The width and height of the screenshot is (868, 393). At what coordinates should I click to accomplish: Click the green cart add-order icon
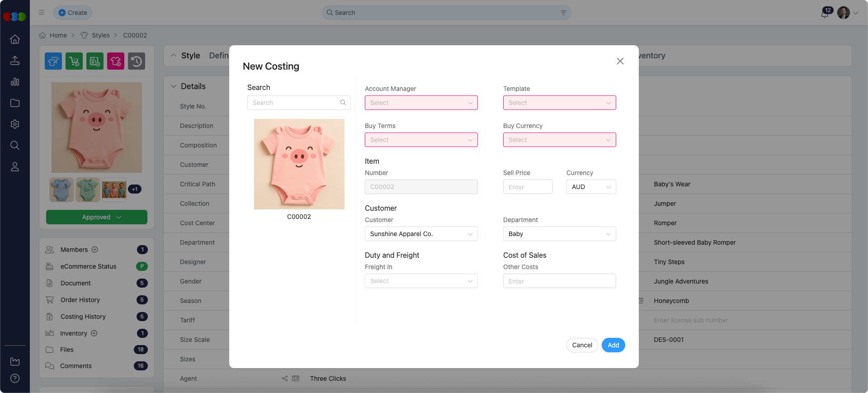(74, 61)
